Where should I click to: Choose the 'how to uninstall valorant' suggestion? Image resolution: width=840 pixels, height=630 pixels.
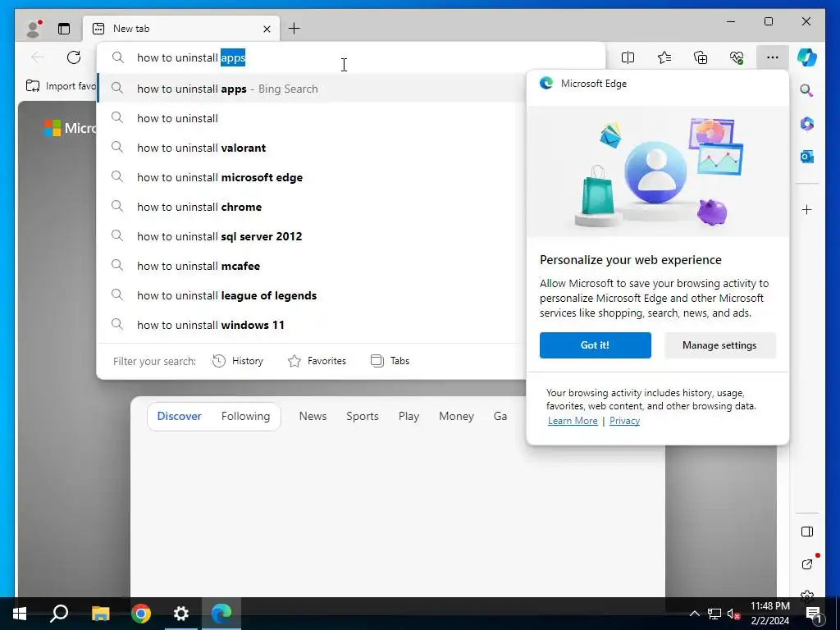[x=311, y=148]
